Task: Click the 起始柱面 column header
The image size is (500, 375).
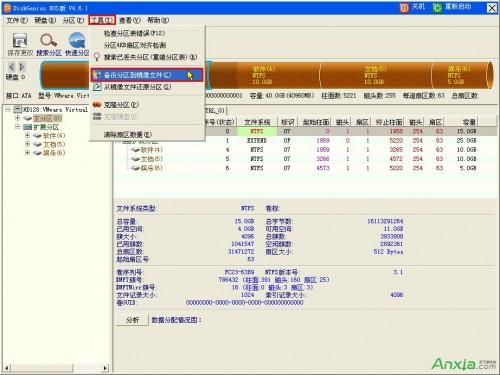Action: click(x=315, y=122)
